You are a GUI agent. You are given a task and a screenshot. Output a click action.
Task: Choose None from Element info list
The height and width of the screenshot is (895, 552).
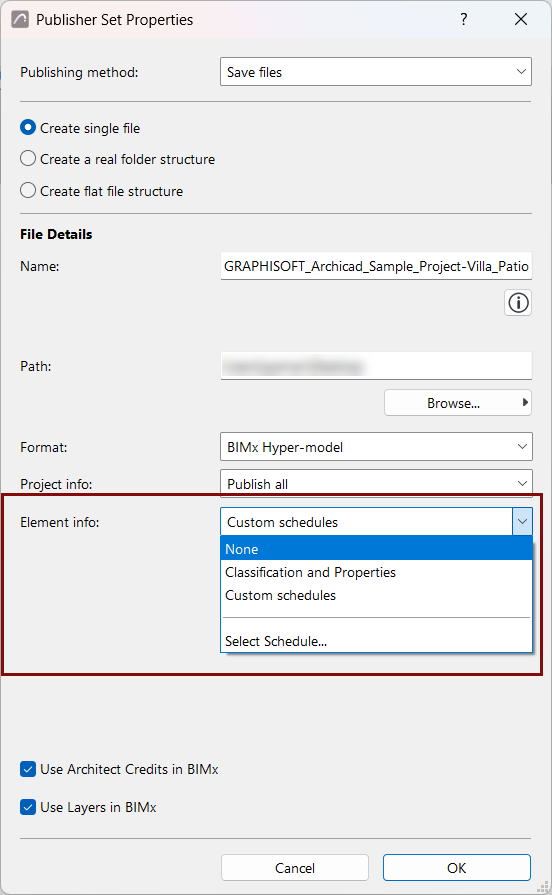[x=376, y=549]
